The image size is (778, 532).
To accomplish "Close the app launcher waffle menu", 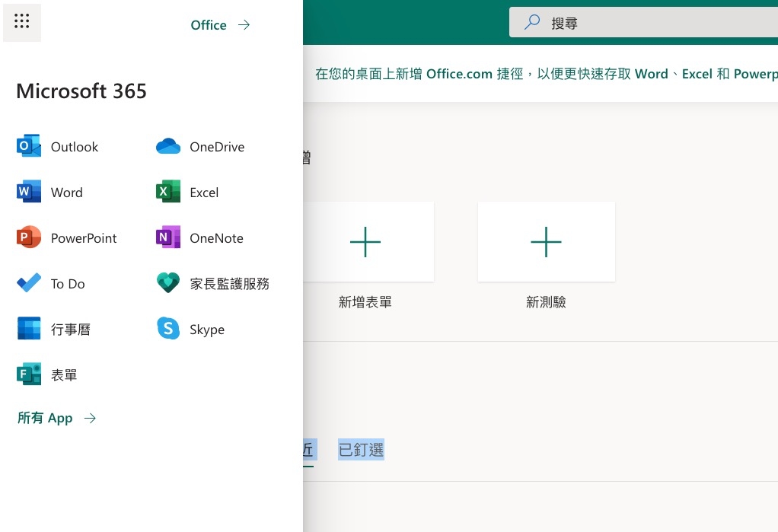I will (x=22, y=22).
